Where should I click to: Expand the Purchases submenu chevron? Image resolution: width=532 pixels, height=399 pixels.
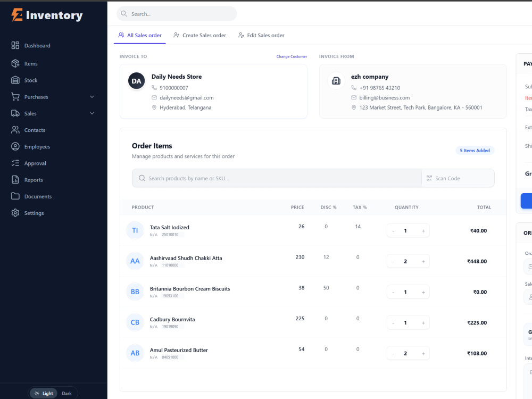coord(92,97)
